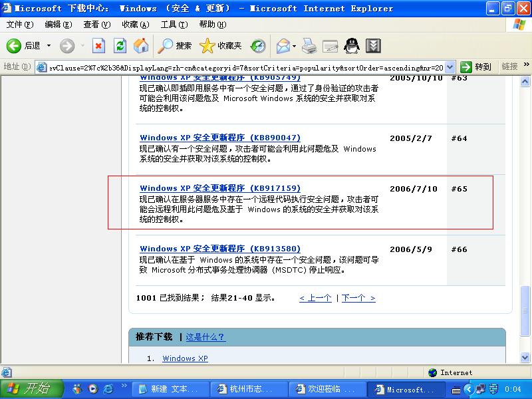The image size is (532, 399).
Task: Open the 开始 Start menu
Action: click(x=31, y=389)
